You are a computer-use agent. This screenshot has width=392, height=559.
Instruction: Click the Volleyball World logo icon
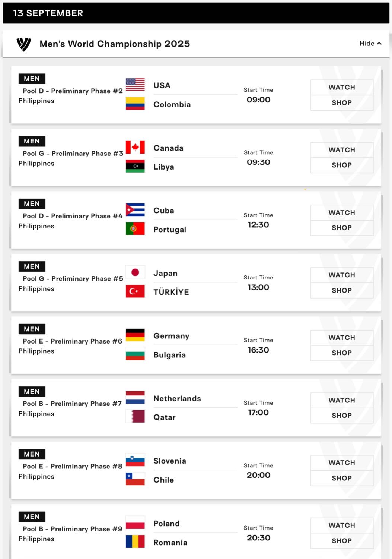[24, 44]
